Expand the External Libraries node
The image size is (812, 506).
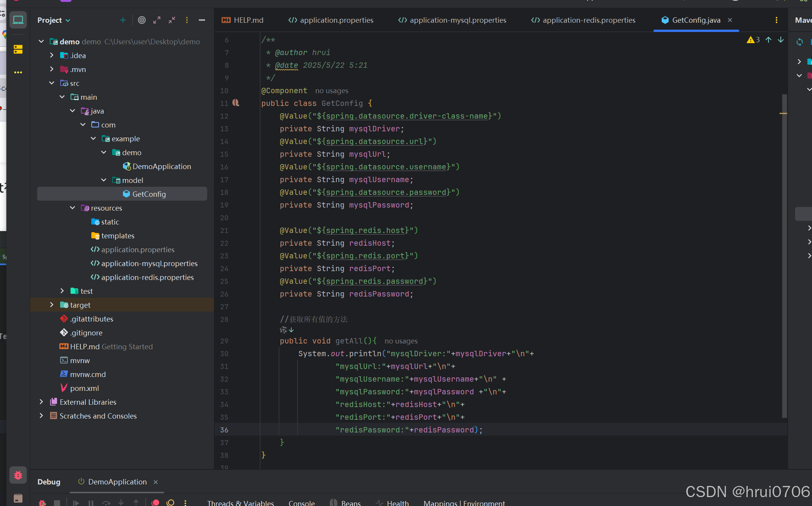[41, 402]
